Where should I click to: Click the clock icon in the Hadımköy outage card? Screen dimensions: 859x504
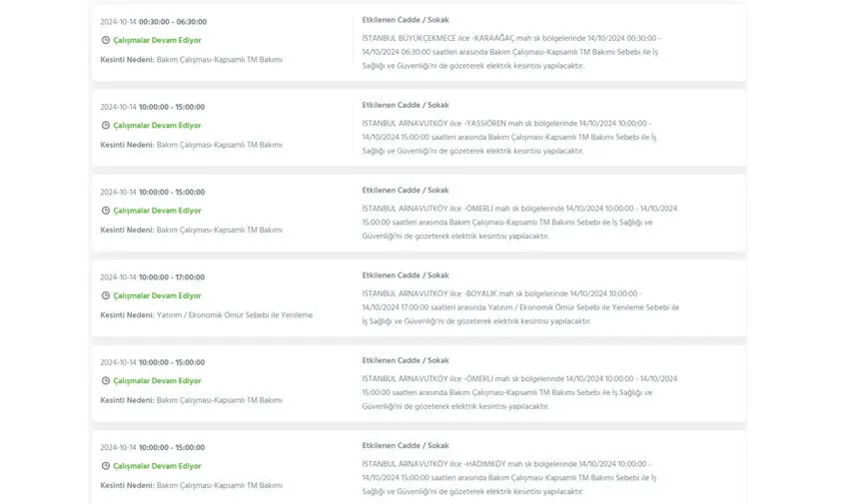pyautogui.click(x=106, y=466)
